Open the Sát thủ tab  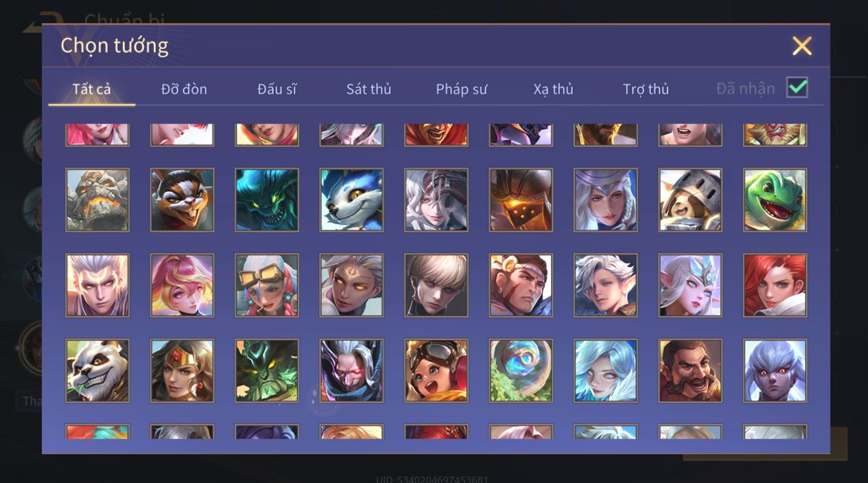(x=369, y=89)
